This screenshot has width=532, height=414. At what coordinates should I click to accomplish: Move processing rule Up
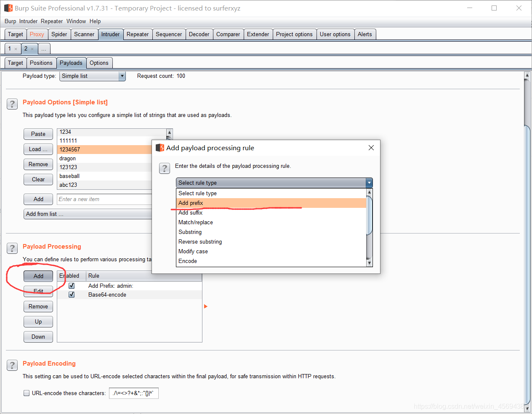coord(38,321)
